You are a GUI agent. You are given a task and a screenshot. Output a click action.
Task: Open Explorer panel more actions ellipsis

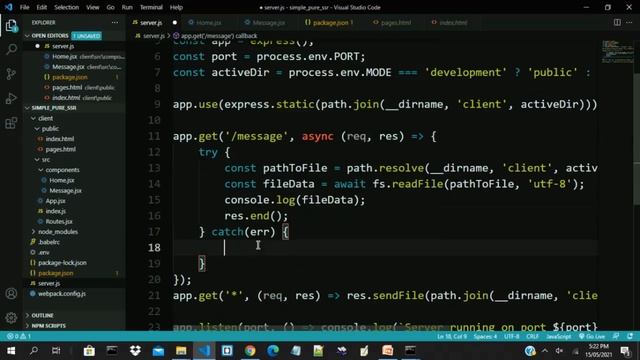115,22
